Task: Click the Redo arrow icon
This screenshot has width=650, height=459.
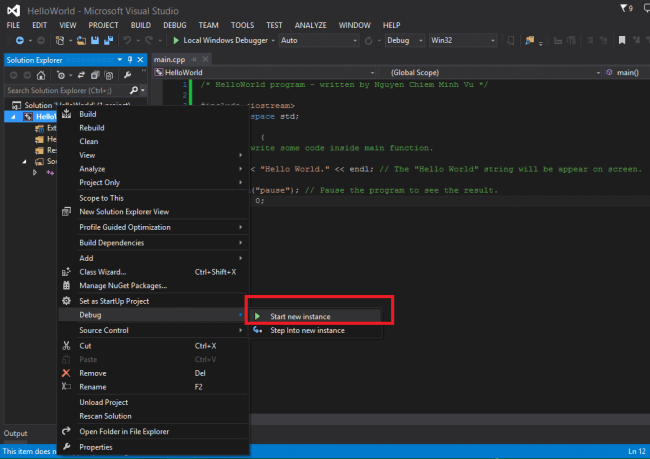Action: [149, 40]
